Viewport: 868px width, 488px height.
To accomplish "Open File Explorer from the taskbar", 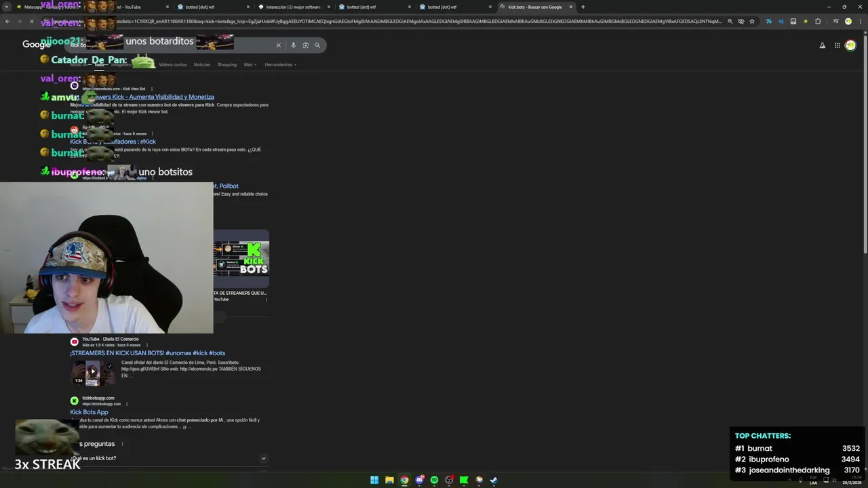I will coord(389,480).
